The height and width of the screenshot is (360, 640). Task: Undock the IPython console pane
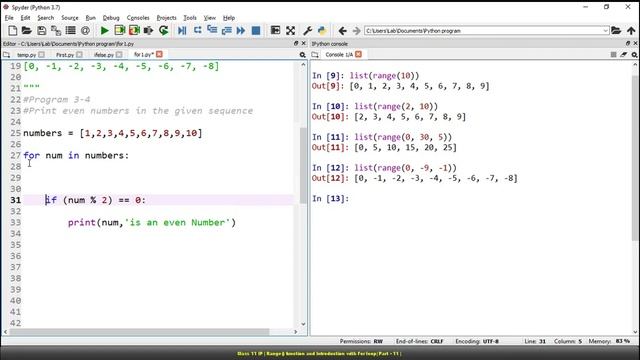tap(628, 43)
